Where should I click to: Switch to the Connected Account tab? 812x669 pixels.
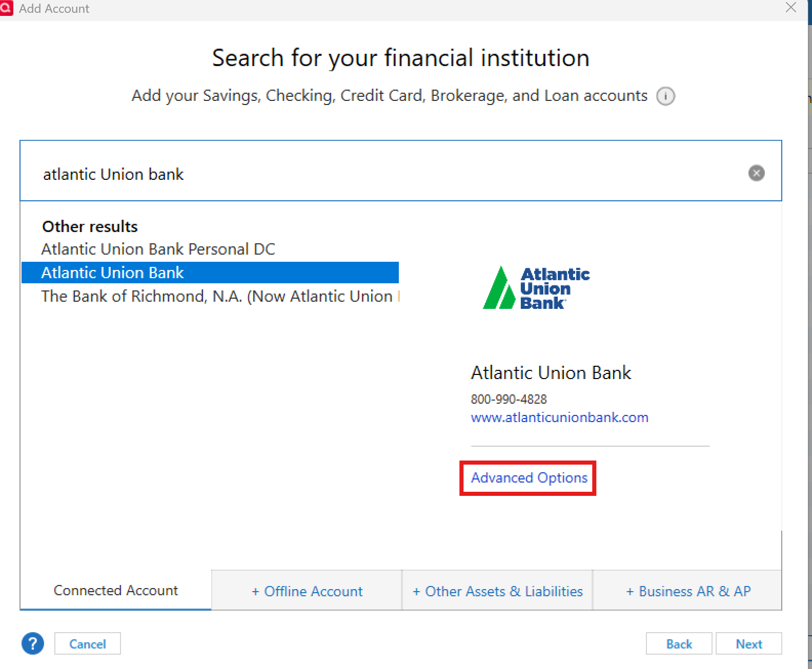116,591
